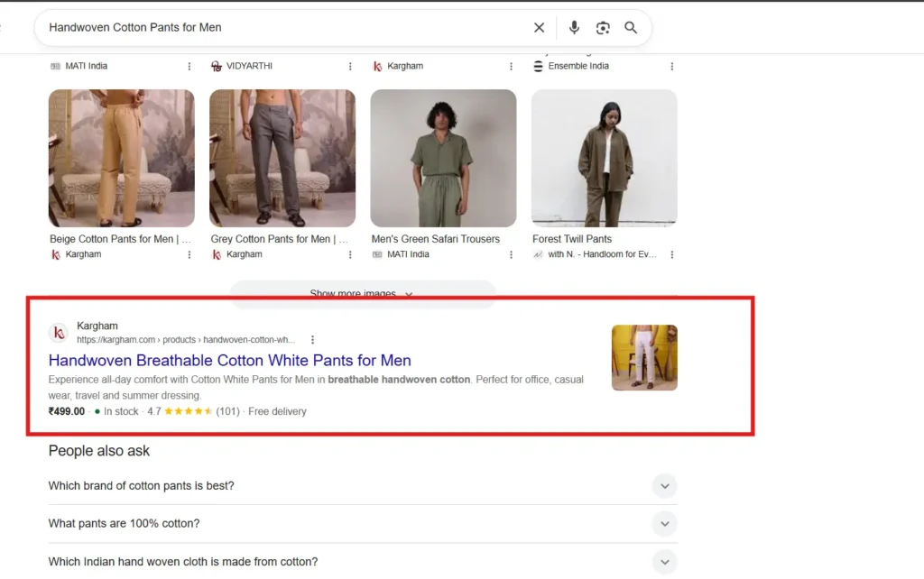
Task: Click the Ensemble India source logo icon
Action: click(538, 66)
